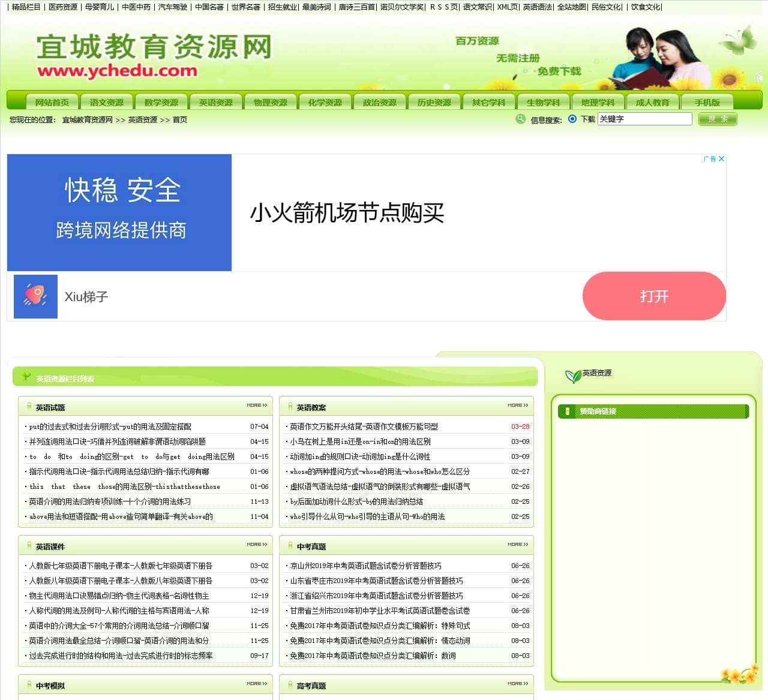Click the Xiu梯子 rocket app icon
This screenshot has height=700, width=768.
click(35, 296)
